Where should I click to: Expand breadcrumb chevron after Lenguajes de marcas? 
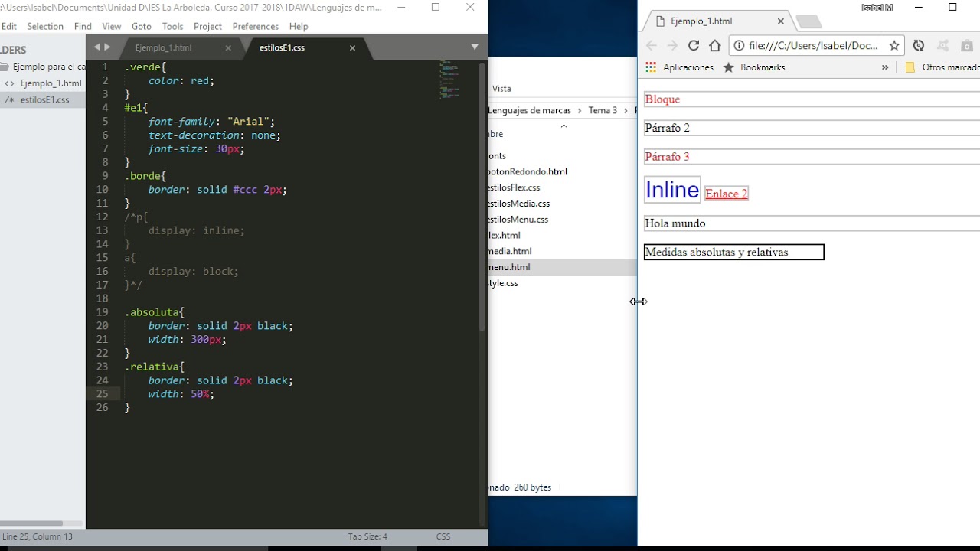click(x=580, y=110)
